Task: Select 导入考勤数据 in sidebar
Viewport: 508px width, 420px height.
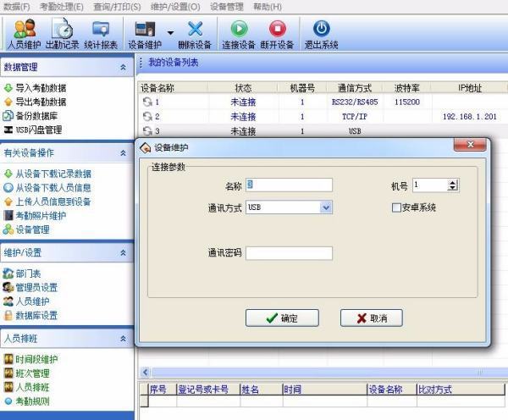Action: coord(35,88)
